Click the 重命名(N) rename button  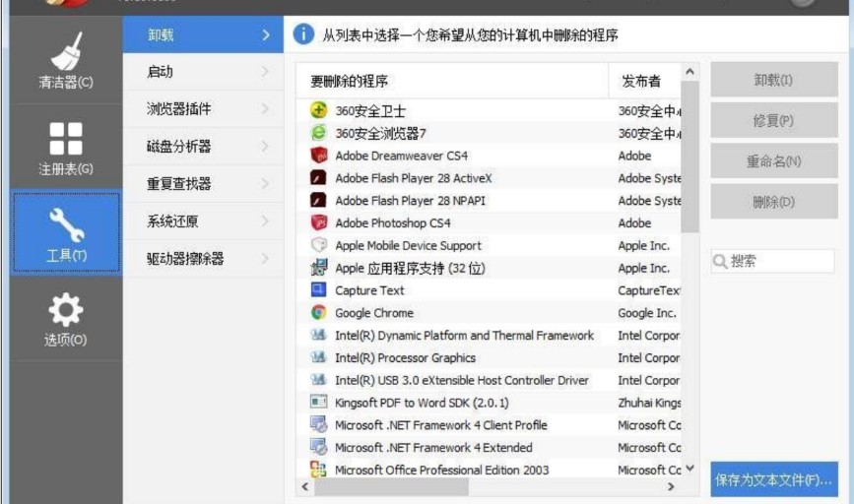(x=774, y=160)
